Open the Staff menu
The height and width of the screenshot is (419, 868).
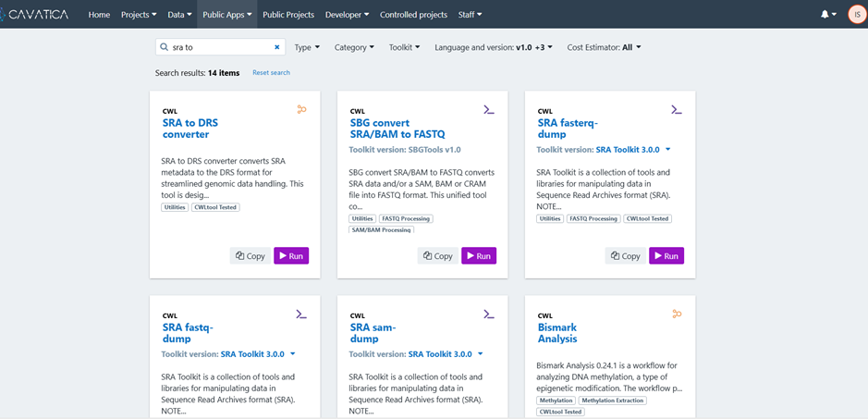click(x=470, y=15)
